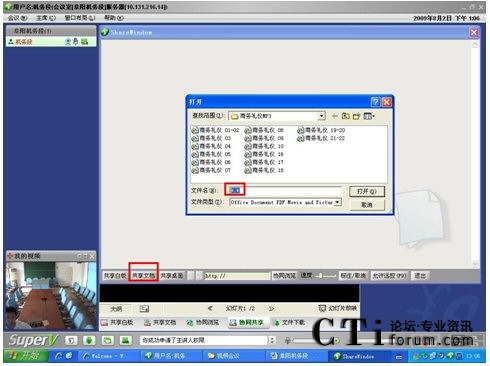Viewport: 490px width, 366px height.
Task: Click the 取消 cancel button
Action: [367, 205]
